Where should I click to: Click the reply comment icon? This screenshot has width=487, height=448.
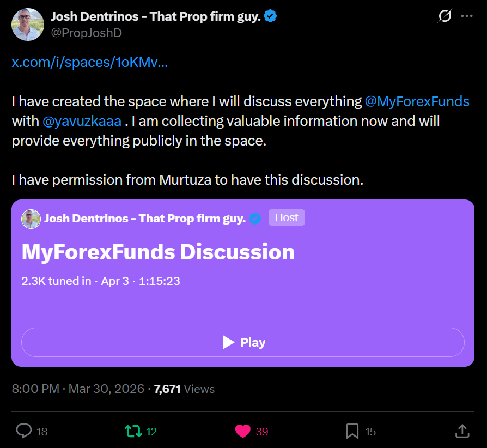[24, 431]
